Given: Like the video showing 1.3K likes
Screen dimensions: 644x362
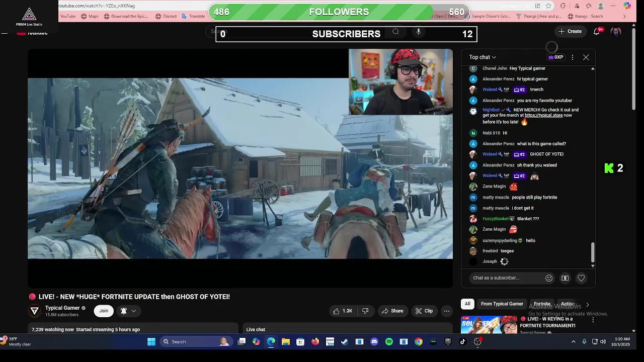Looking at the screenshot, I should coord(343,311).
